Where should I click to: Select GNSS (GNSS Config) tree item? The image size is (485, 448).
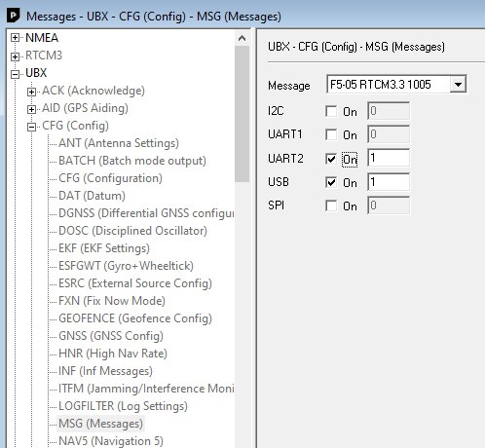(111, 336)
